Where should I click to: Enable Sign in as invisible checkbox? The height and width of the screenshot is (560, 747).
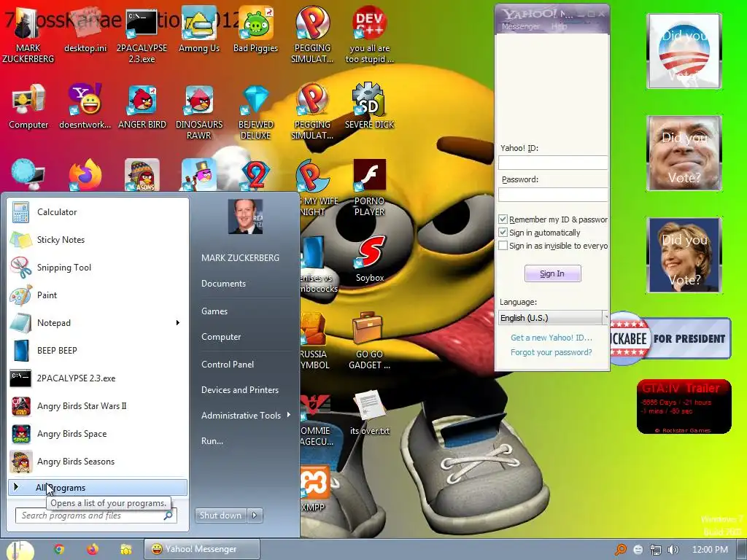tap(503, 246)
